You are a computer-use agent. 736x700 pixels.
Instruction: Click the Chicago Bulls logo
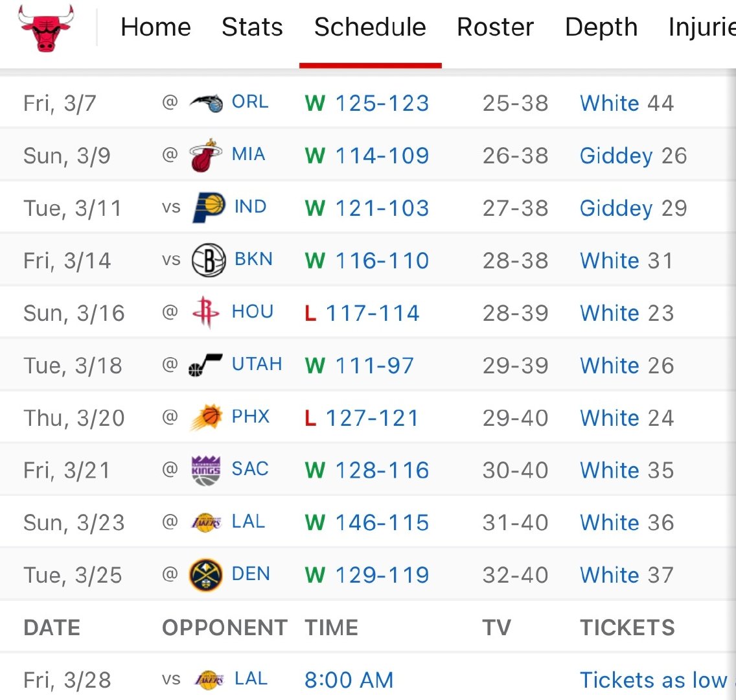[x=46, y=28]
